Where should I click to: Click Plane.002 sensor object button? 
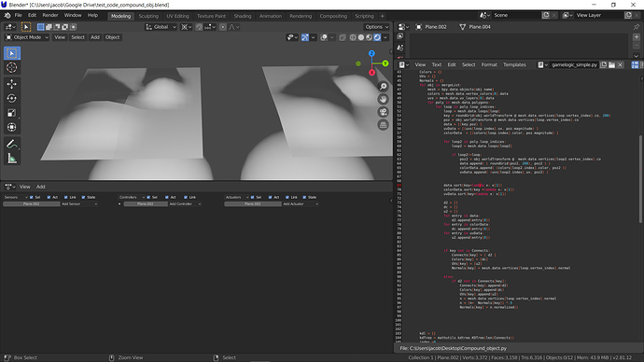(32, 204)
